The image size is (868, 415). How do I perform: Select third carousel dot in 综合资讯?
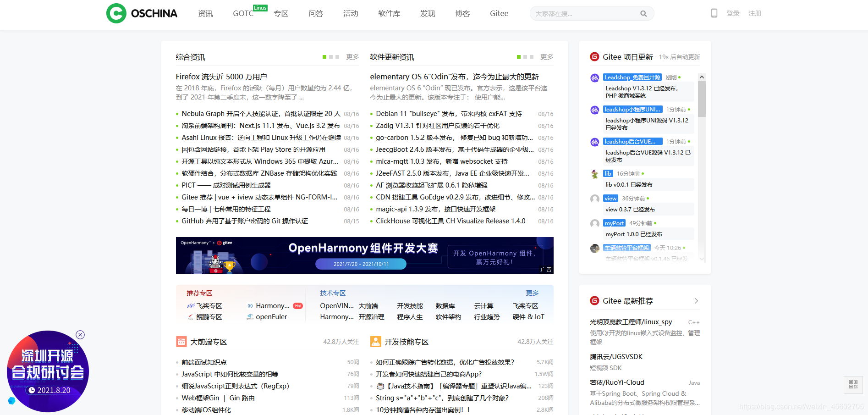(337, 57)
